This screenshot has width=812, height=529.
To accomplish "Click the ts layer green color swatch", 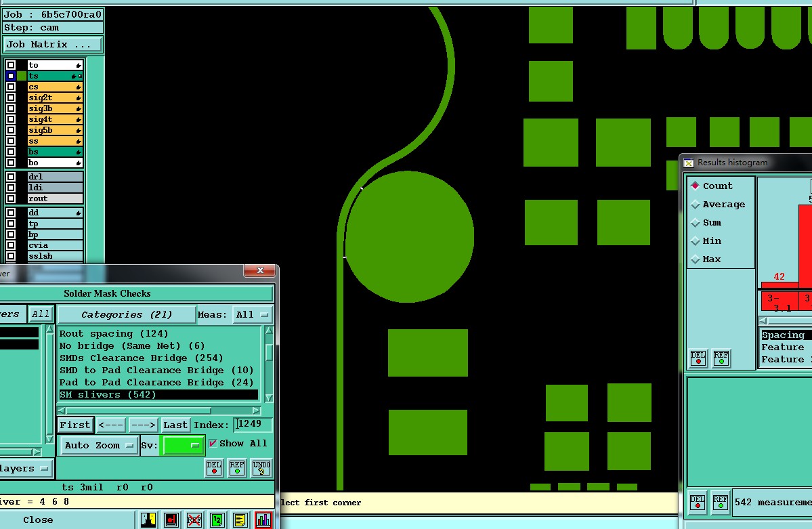I will [21, 76].
